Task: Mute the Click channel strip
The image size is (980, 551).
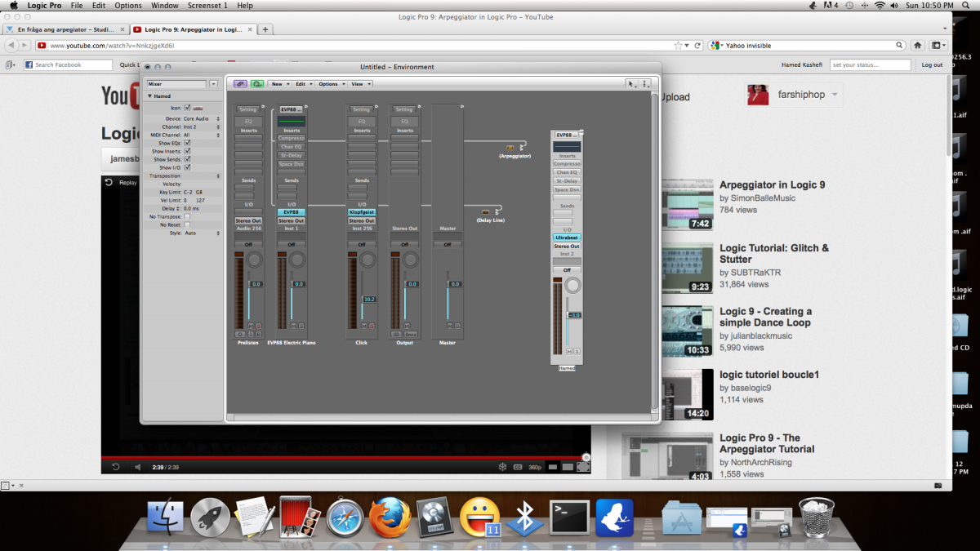Action: [x=364, y=325]
